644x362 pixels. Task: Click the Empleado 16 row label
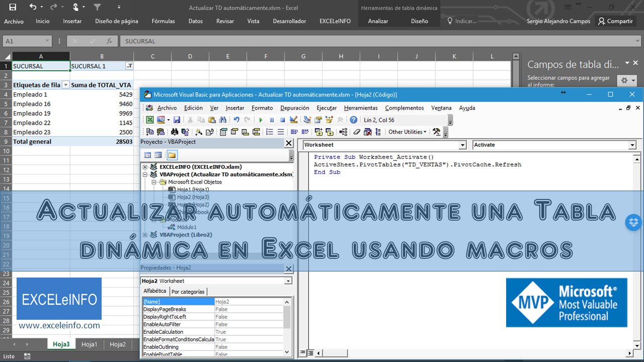tap(32, 104)
